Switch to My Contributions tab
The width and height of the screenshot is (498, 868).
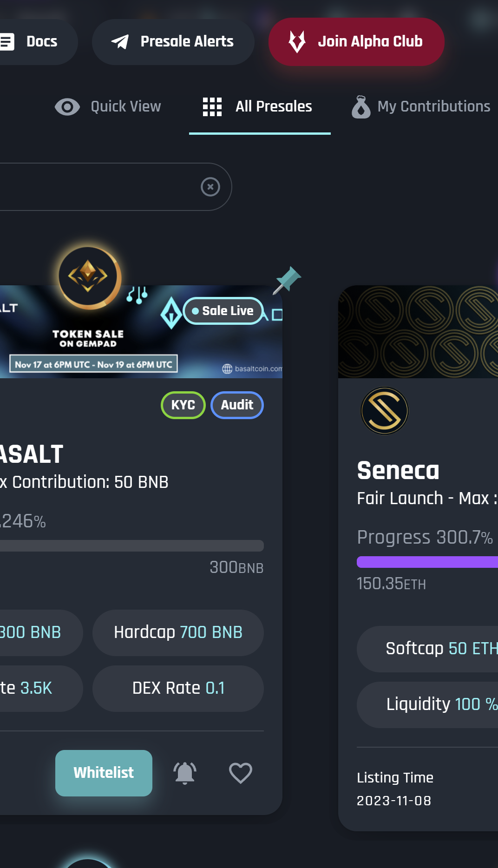click(421, 107)
